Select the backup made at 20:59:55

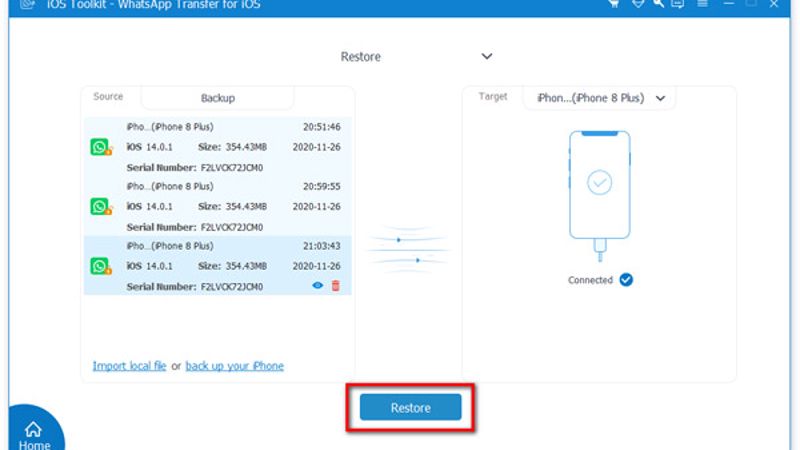[218, 206]
